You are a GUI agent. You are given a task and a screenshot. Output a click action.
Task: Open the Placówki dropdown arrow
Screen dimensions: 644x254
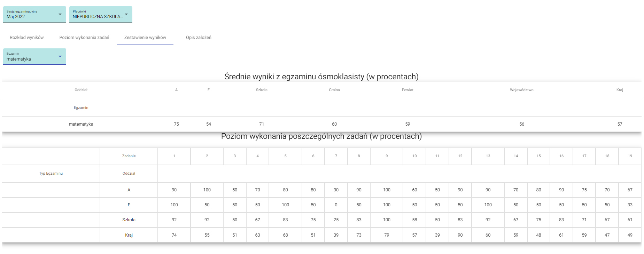126,14
